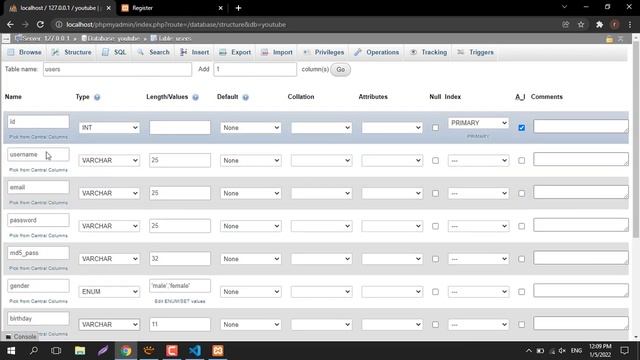This screenshot has height=360, width=640.
Task: Uncheck Auto Increment for id column
Action: coord(522,128)
